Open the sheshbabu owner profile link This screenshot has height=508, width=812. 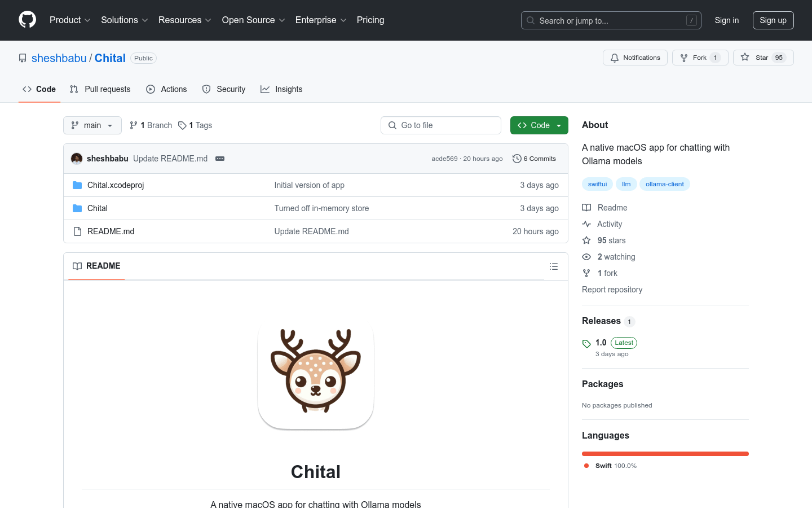point(59,58)
